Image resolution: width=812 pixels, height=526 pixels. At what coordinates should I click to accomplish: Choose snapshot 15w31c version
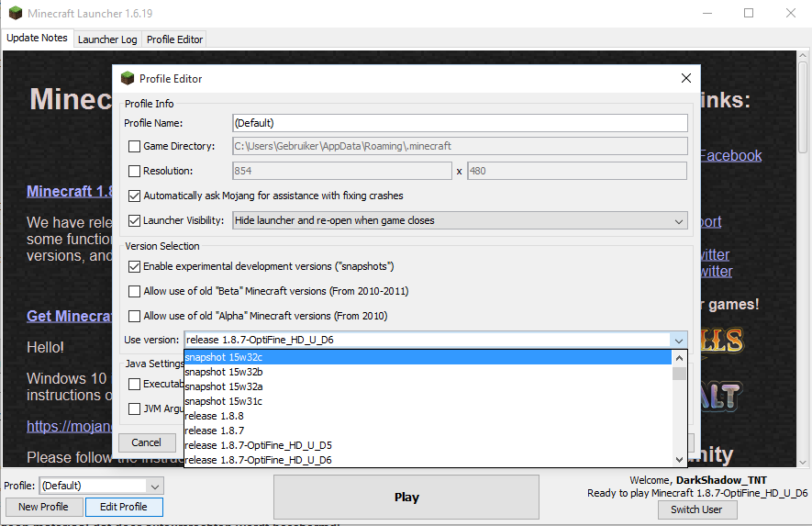point(428,401)
